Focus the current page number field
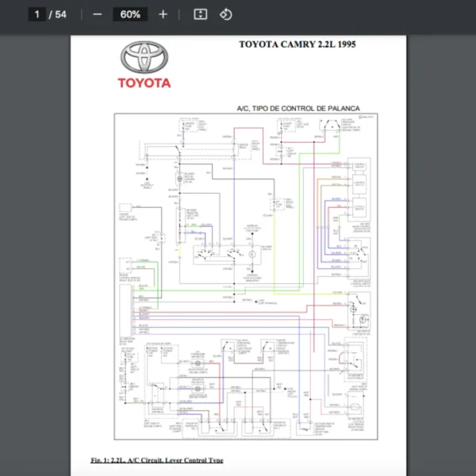Viewport: 476px width, 476px height. pos(36,14)
